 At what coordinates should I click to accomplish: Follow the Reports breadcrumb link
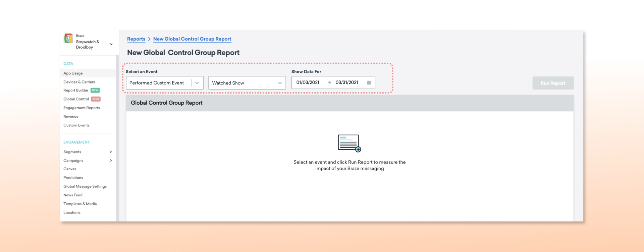pyautogui.click(x=136, y=39)
